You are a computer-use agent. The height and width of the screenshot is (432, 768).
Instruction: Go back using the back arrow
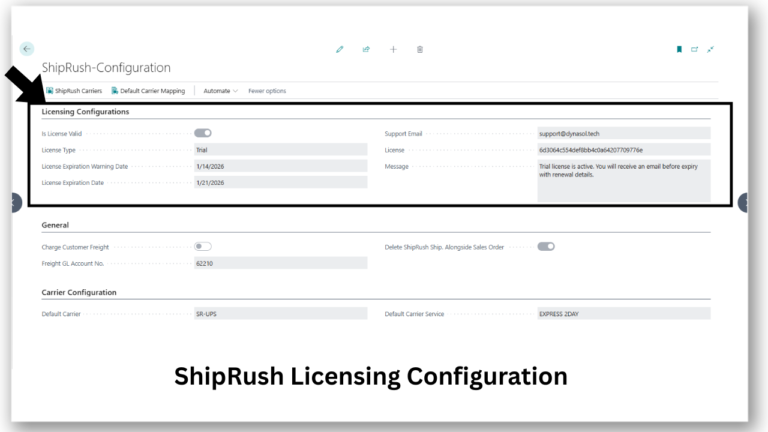click(27, 48)
